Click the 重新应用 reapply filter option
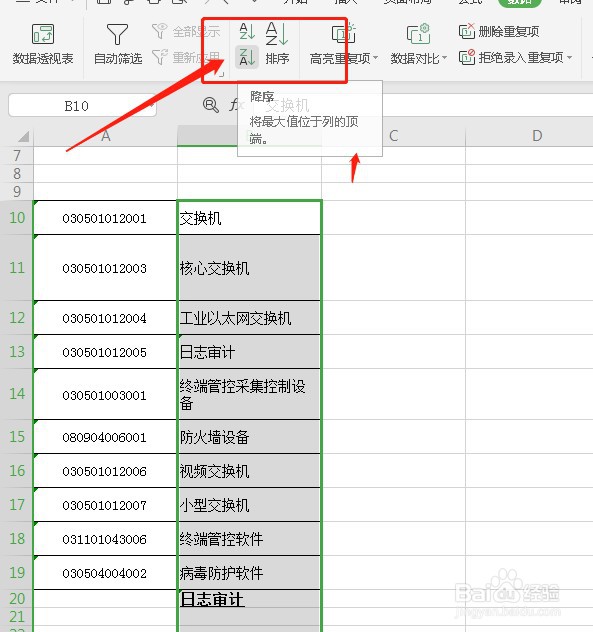 (186, 58)
